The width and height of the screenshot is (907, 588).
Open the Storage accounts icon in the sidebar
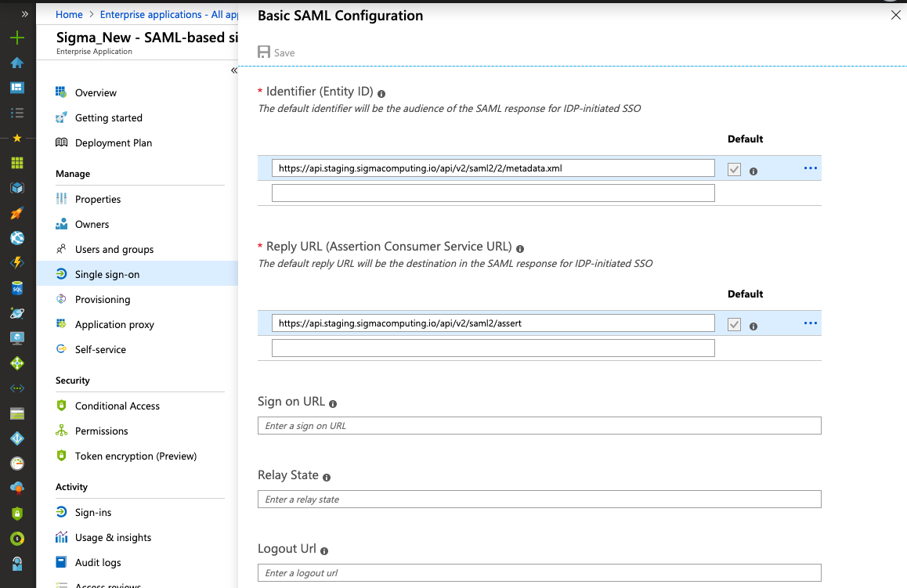pos(17,413)
